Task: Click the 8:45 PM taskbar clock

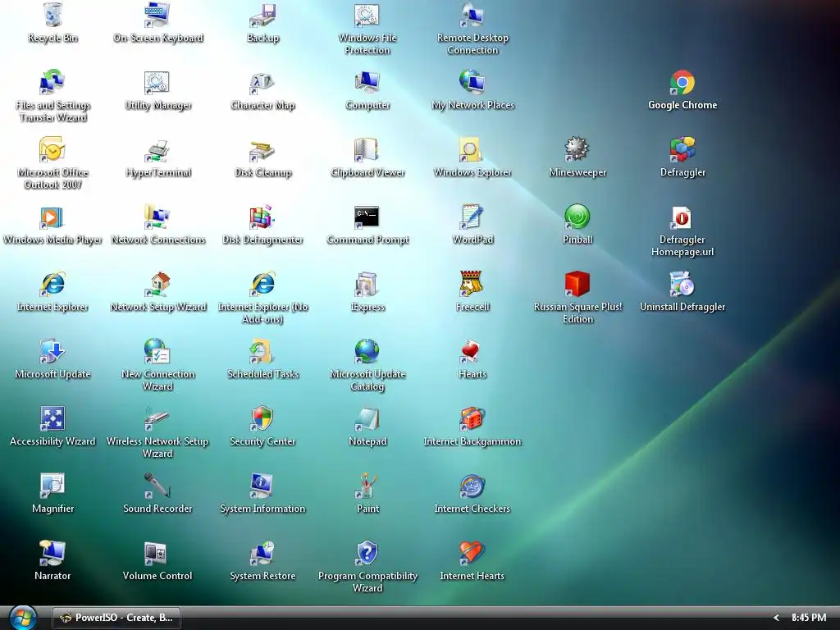Action: coord(808,618)
